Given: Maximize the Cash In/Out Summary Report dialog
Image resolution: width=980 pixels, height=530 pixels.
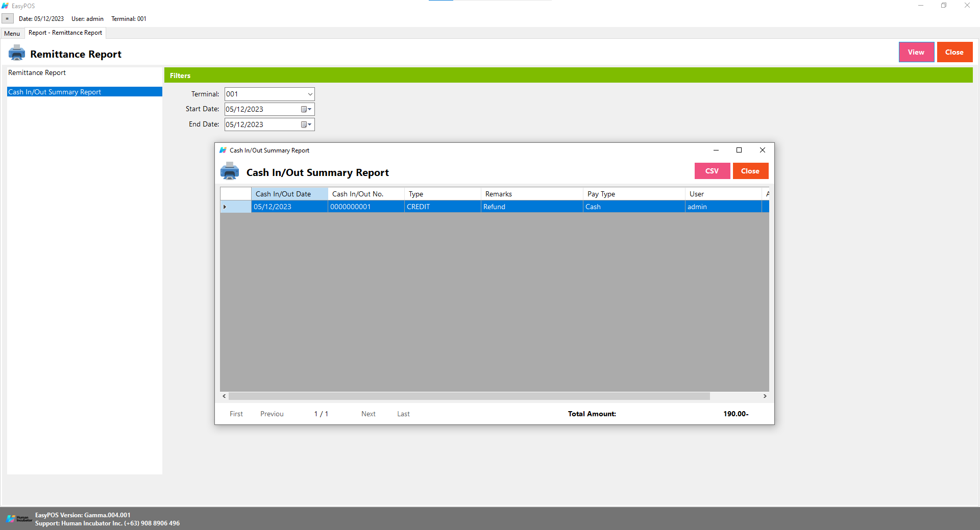Looking at the screenshot, I should pyautogui.click(x=739, y=150).
